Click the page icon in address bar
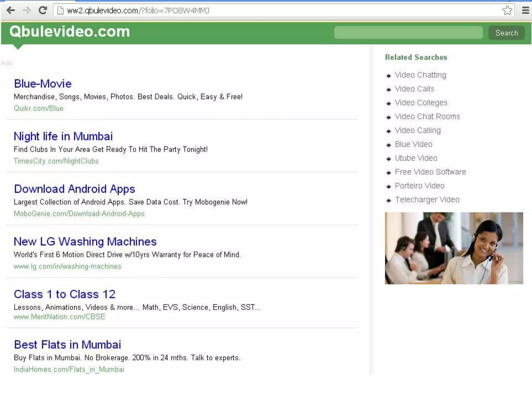Viewport: 532px width, 399px height. [x=60, y=11]
